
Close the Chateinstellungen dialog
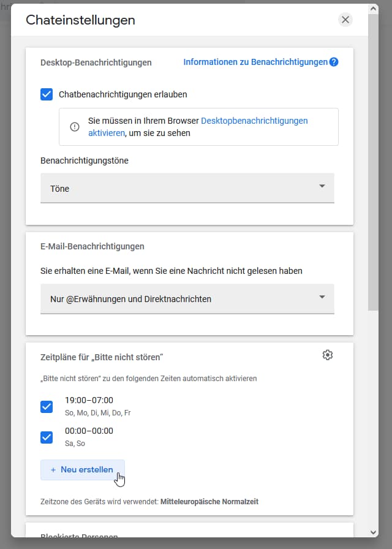[345, 20]
